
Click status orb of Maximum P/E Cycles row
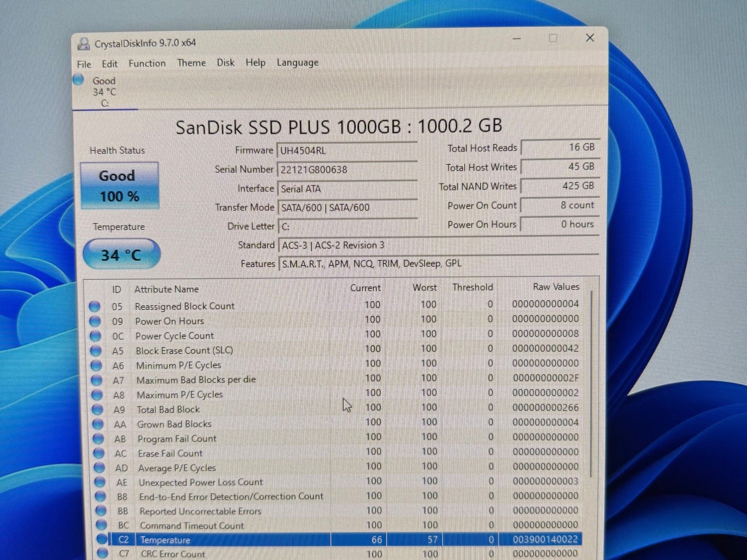[97, 395]
